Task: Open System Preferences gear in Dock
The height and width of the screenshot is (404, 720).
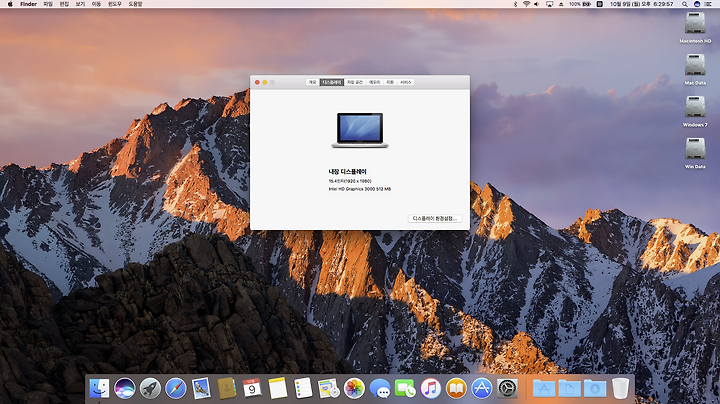Action: coord(507,388)
